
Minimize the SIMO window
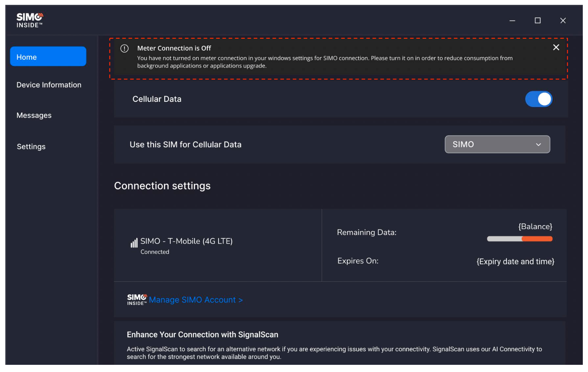(513, 20)
